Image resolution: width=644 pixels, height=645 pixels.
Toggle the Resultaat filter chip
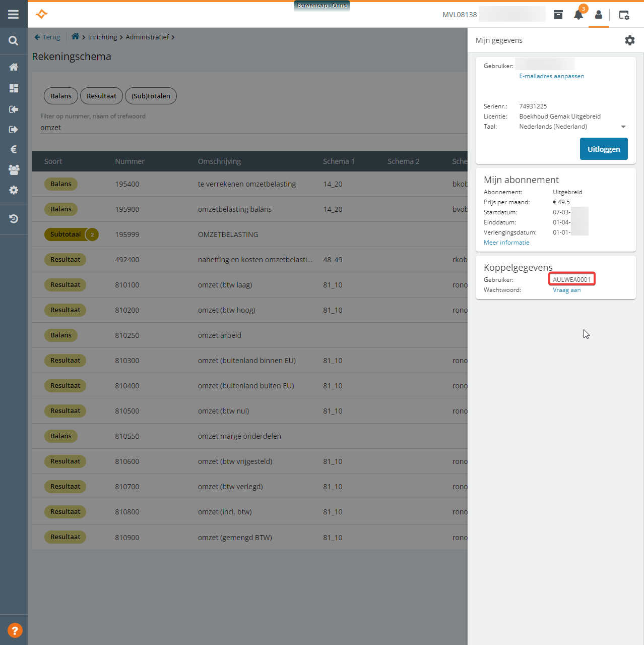101,96
